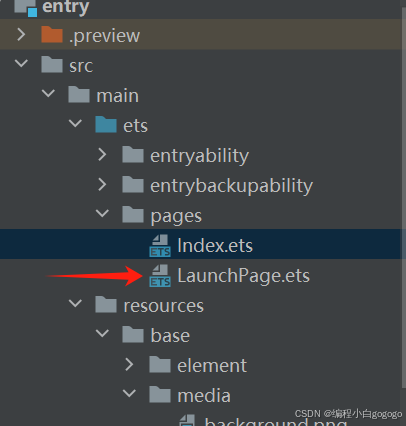
Task: Select the media label
Action: tap(204, 395)
